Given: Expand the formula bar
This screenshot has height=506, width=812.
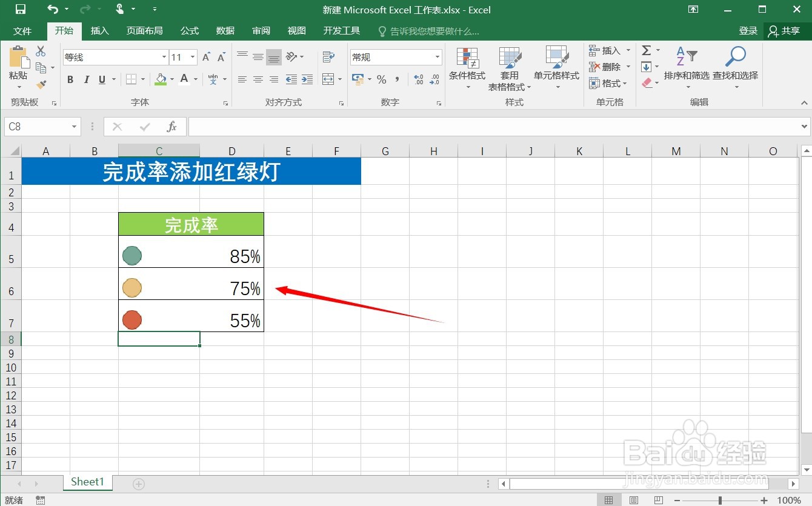Looking at the screenshot, I should click(x=805, y=127).
